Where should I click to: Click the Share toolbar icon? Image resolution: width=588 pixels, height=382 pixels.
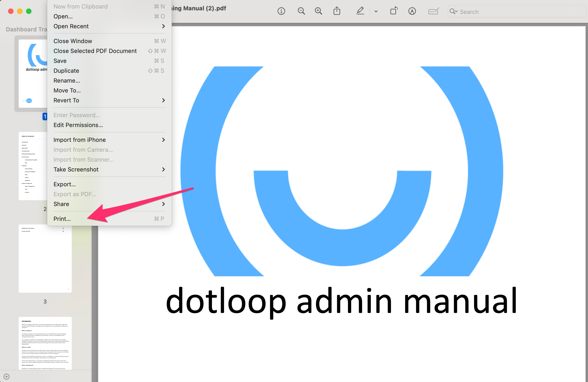[x=337, y=11]
